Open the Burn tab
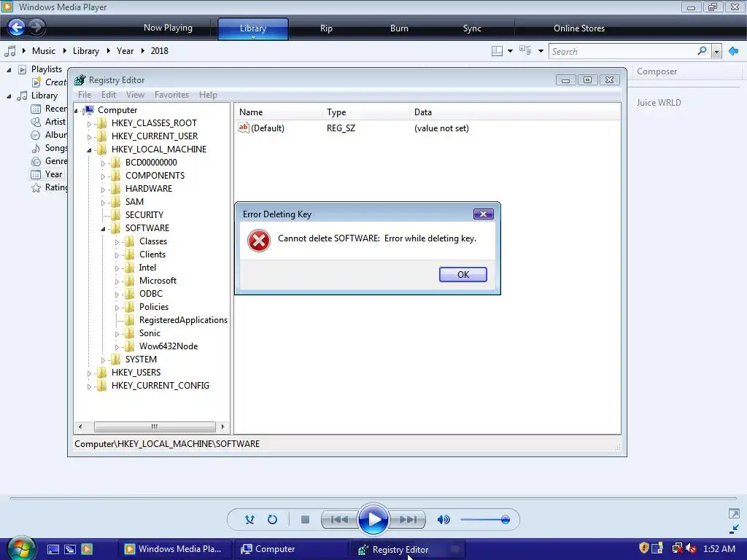The image size is (747, 560). [399, 28]
